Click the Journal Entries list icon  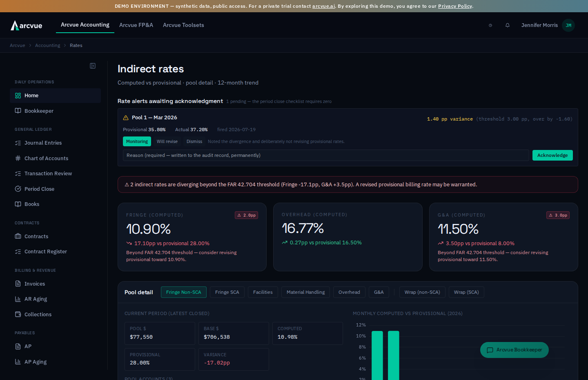pos(18,143)
